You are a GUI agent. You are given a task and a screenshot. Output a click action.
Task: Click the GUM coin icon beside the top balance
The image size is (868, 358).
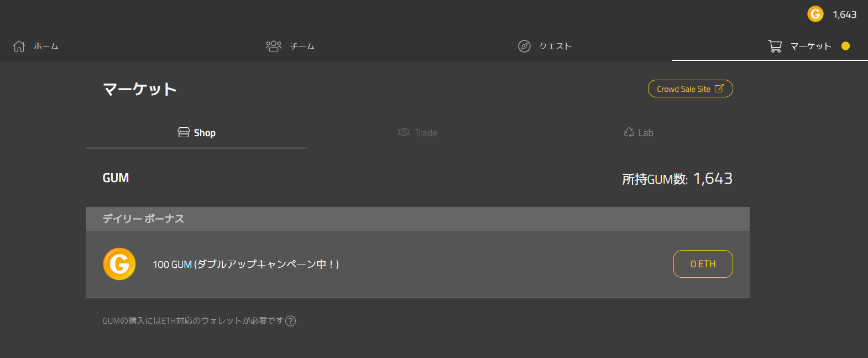[x=815, y=14]
